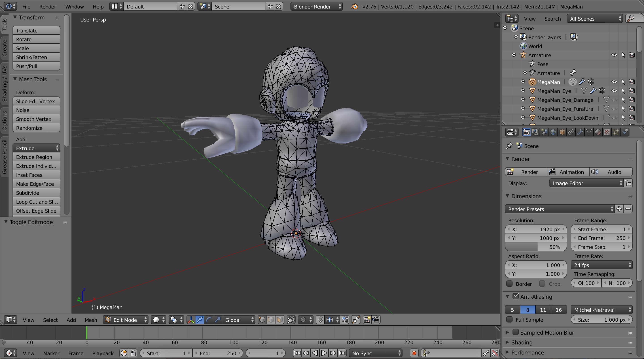Open the Edit Mode dropdown
644x359 pixels.
tap(126, 320)
